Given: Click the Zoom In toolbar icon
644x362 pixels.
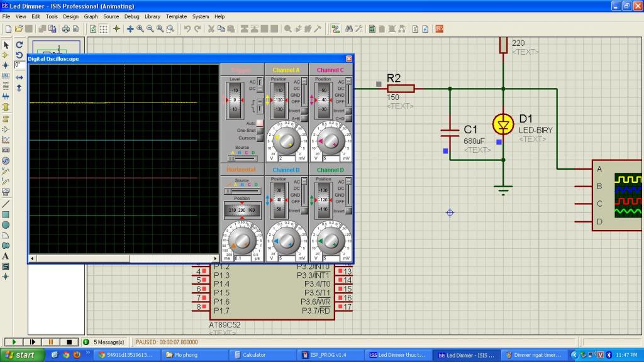Looking at the screenshot, I should pos(140,29).
